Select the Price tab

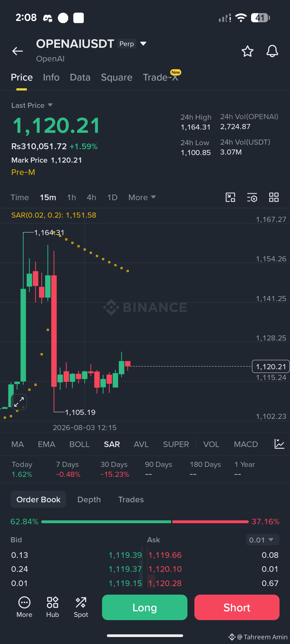[x=22, y=78]
